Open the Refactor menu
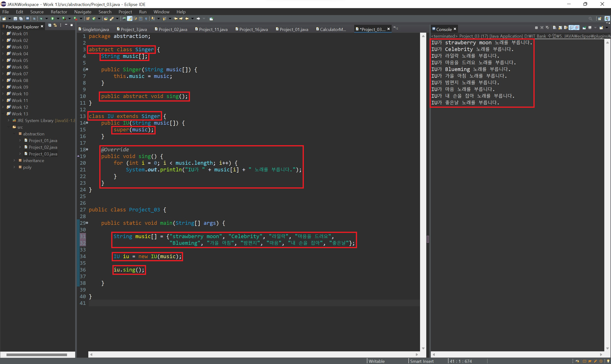This screenshot has height=364, width=611. click(x=59, y=12)
